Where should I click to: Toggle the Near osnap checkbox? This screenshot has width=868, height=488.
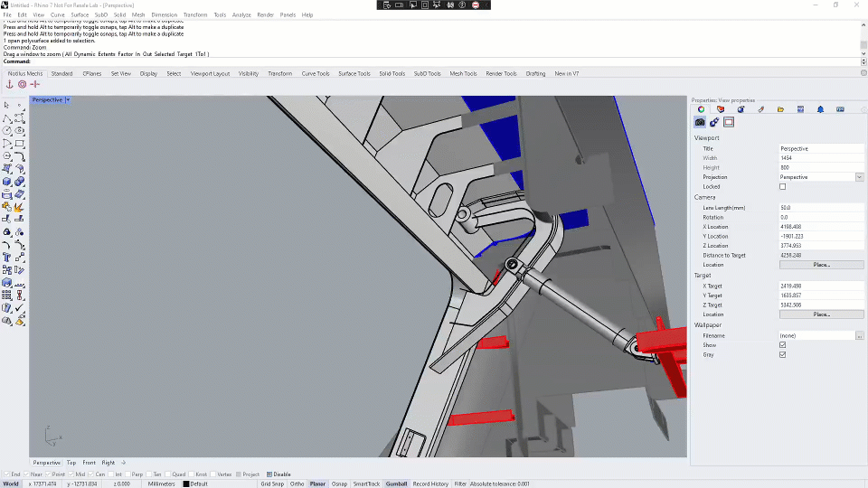tap(26, 474)
